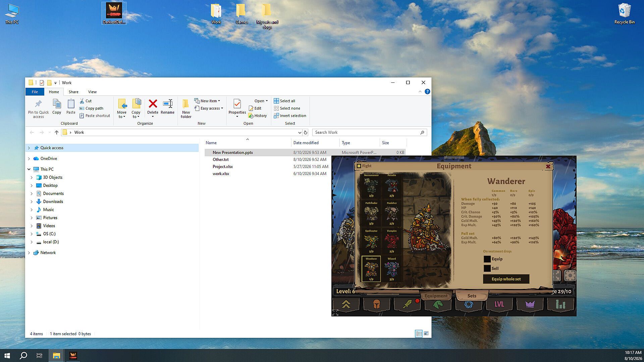Create a New folder from the ribbon
Screen dimensions: 644x362
click(186, 109)
